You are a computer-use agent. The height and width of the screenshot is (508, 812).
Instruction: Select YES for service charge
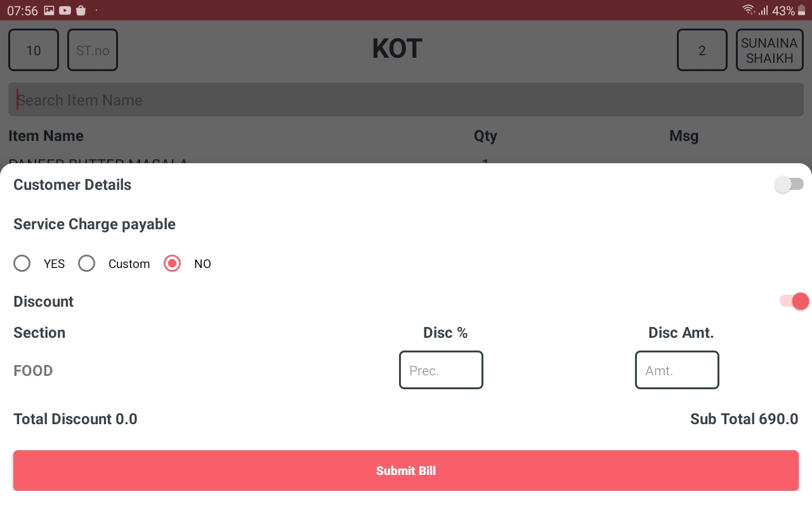(22, 264)
